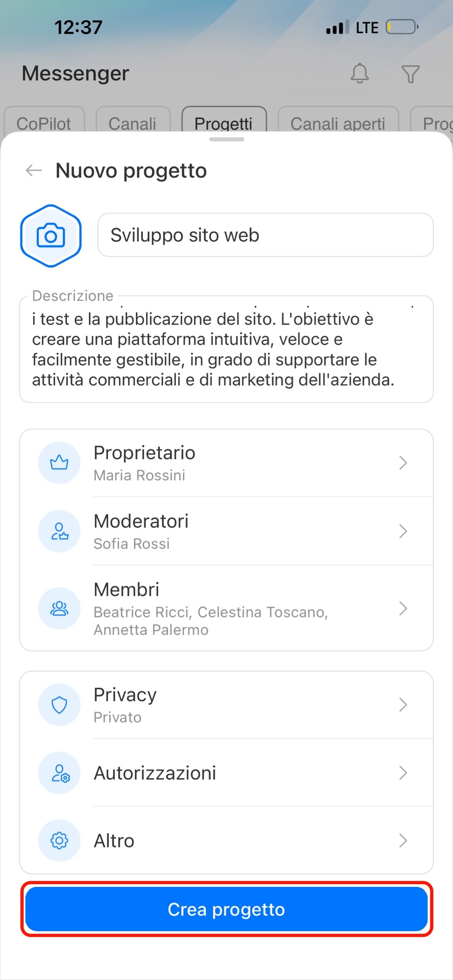
Task: Tap the Altro gear icon
Action: point(59,841)
